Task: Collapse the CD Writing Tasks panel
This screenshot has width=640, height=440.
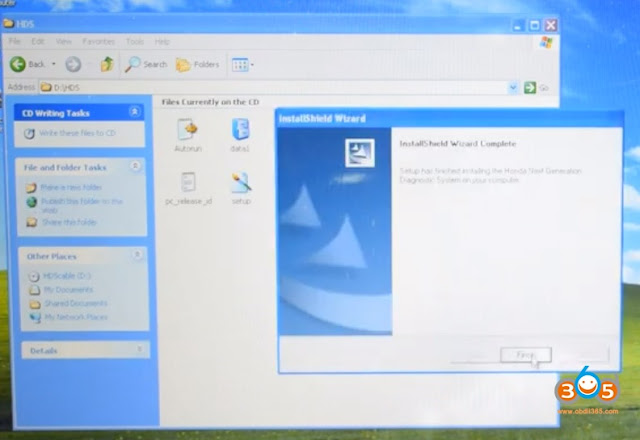Action: 134,111
